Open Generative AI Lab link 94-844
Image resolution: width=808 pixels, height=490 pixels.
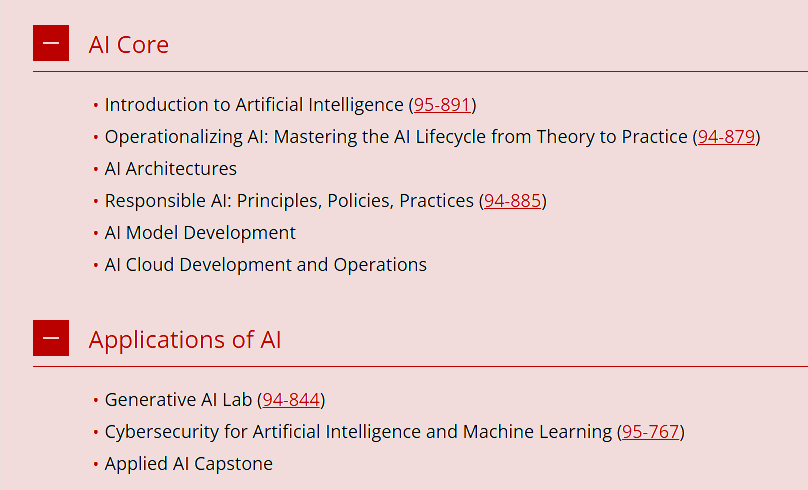click(291, 400)
